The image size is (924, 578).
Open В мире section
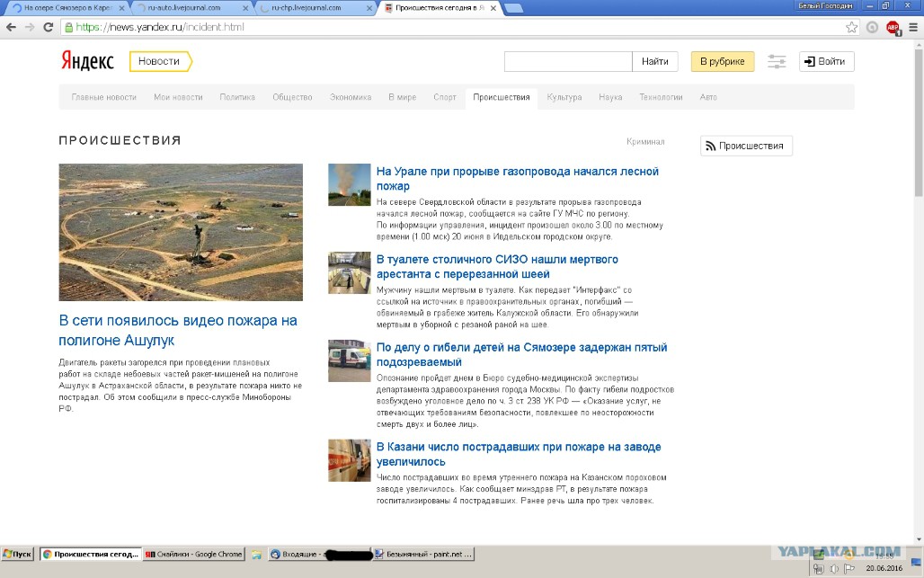point(403,97)
